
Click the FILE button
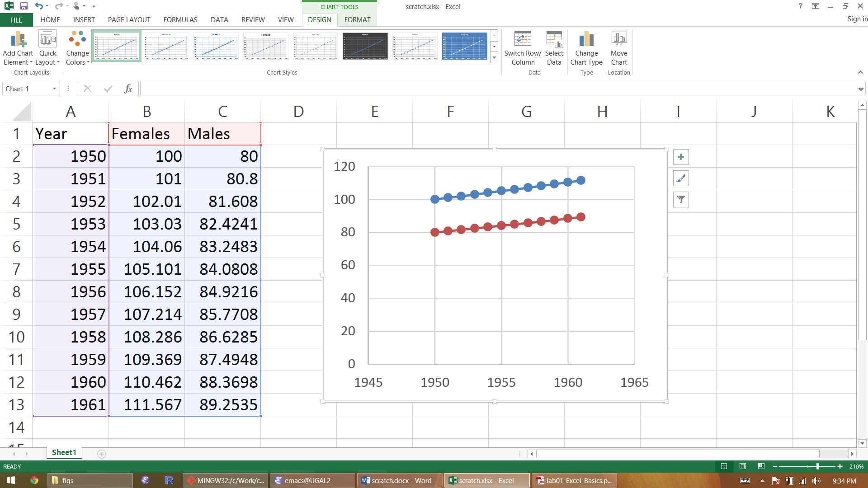tap(16, 20)
